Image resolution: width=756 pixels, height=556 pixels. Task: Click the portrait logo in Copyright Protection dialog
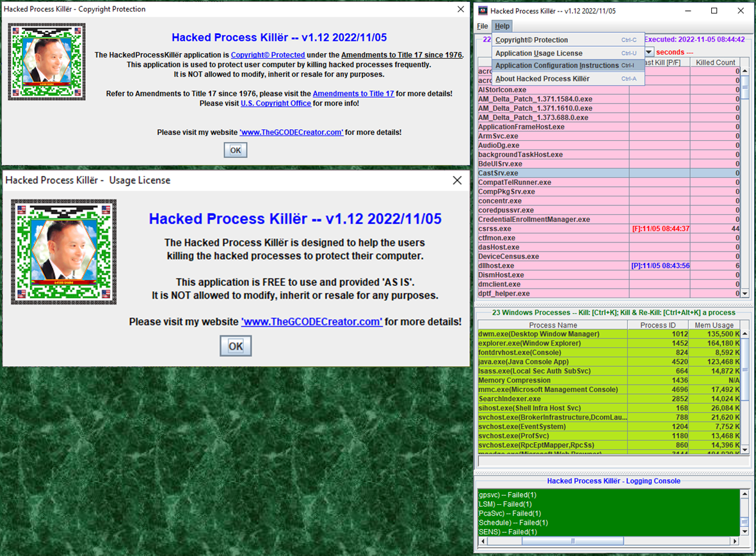(47, 62)
